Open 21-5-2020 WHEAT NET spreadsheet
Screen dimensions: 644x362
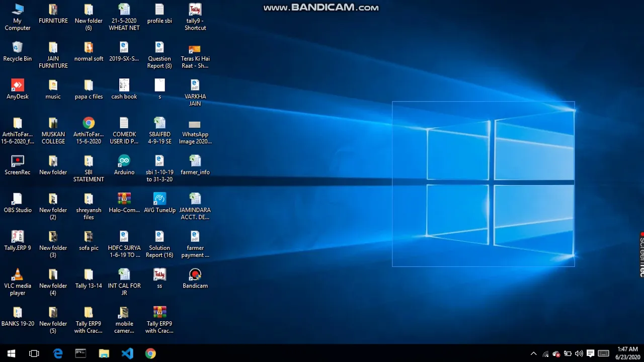[x=124, y=17]
